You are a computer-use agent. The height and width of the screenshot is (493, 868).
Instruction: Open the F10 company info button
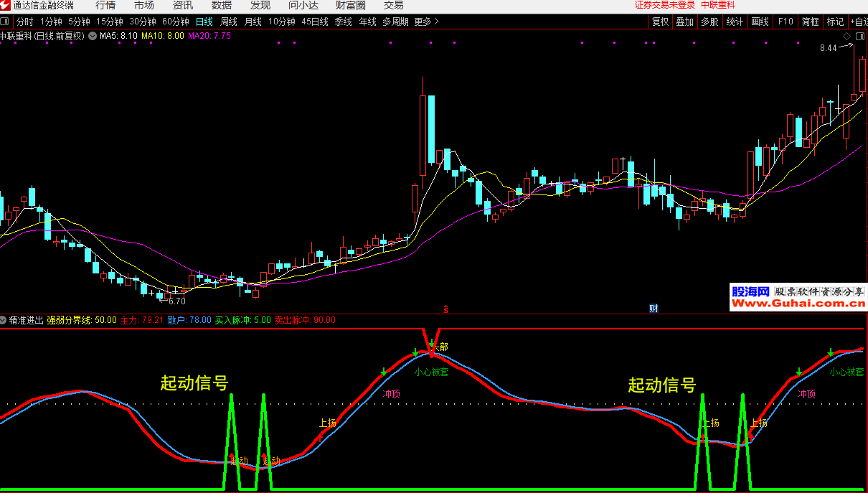pos(786,22)
